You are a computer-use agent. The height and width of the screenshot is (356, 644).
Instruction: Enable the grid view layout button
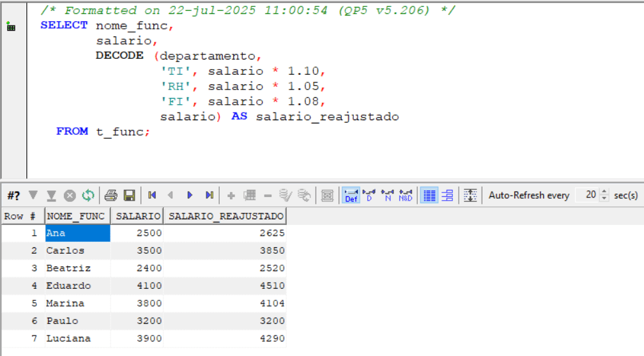430,196
